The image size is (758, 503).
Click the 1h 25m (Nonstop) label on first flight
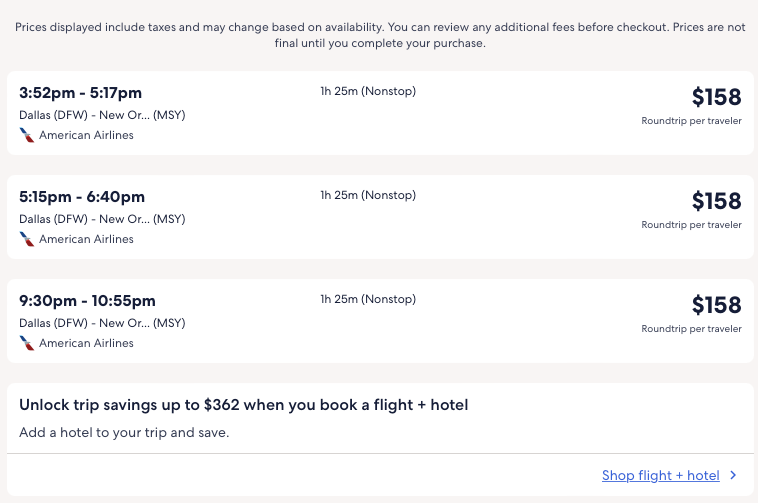tap(368, 92)
